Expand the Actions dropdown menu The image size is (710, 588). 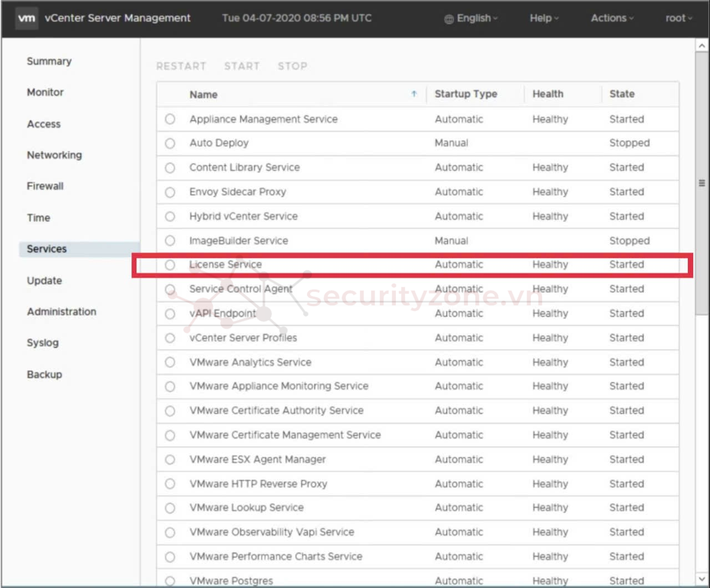click(612, 18)
